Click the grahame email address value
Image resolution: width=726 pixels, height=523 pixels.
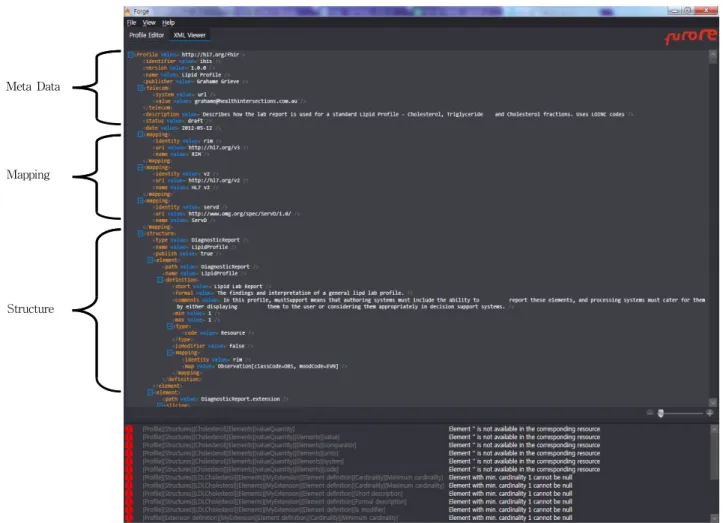pos(245,101)
